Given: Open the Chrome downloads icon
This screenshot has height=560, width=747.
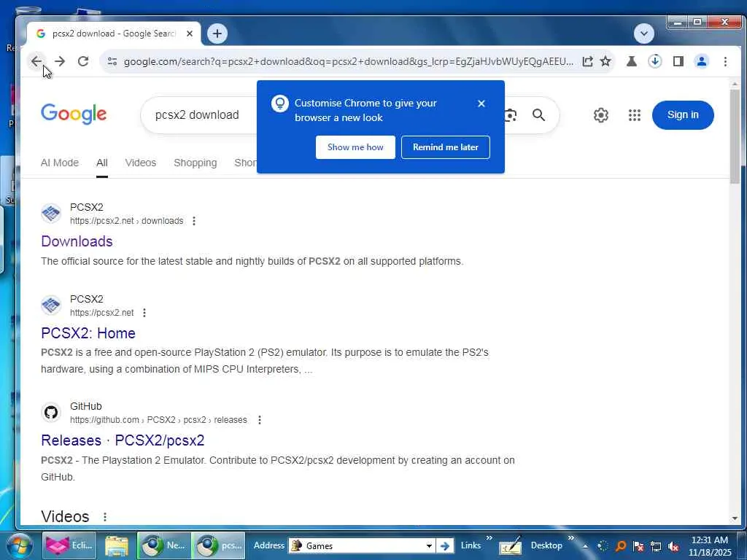Looking at the screenshot, I should coord(655,61).
